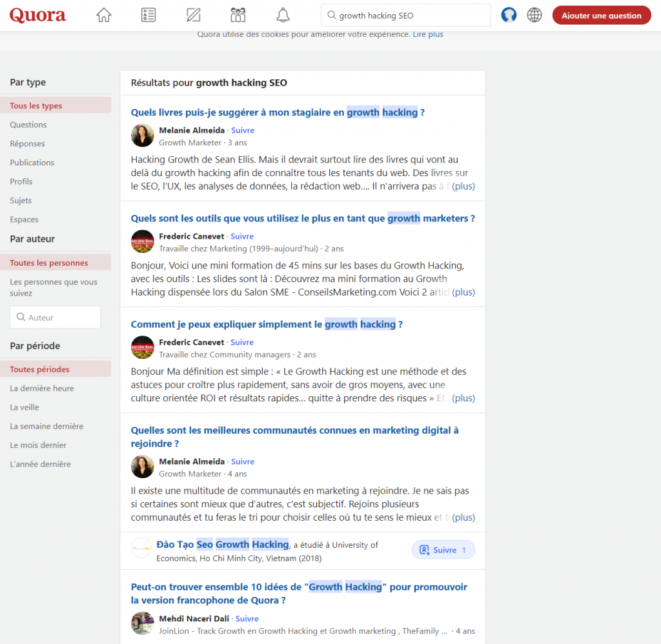Image resolution: width=661 pixels, height=644 pixels.
Task: Follow Melanie Almeida on the livres answer
Action: (243, 130)
